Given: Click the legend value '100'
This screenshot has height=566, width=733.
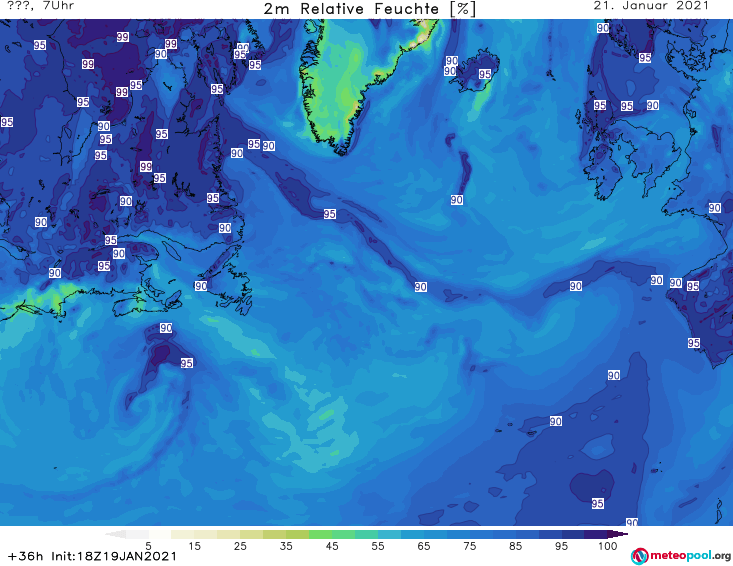Looking at the screenshot, I should [x=608, y=545].
